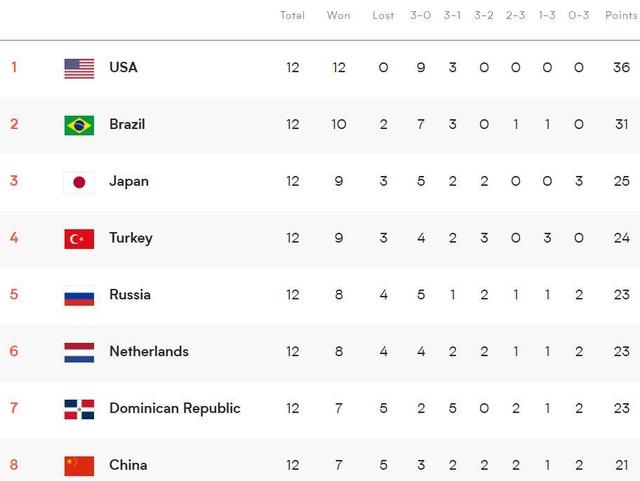Screen dimensions: 640x481
Task: Click the USA flag icon
Action: [79, 68]
